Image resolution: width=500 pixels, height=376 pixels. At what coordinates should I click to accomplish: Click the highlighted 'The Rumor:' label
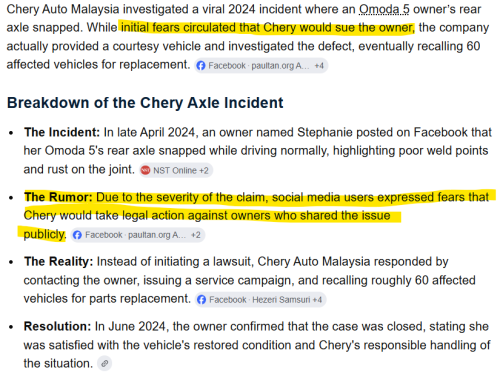58,197
